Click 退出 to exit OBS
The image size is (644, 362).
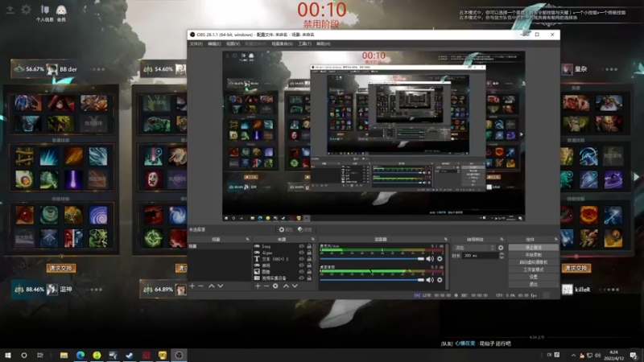click(533, 285)
